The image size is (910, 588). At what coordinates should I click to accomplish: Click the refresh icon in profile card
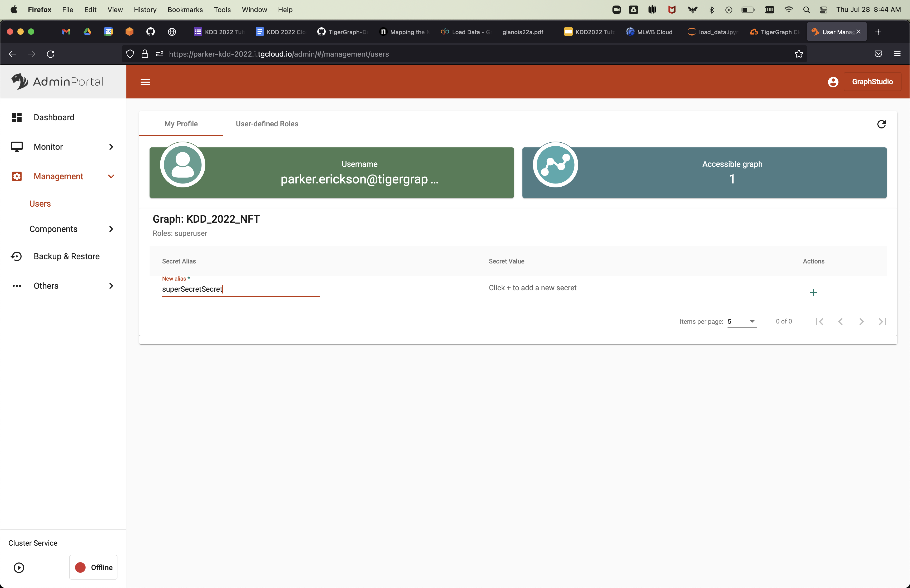pos(881,124)
